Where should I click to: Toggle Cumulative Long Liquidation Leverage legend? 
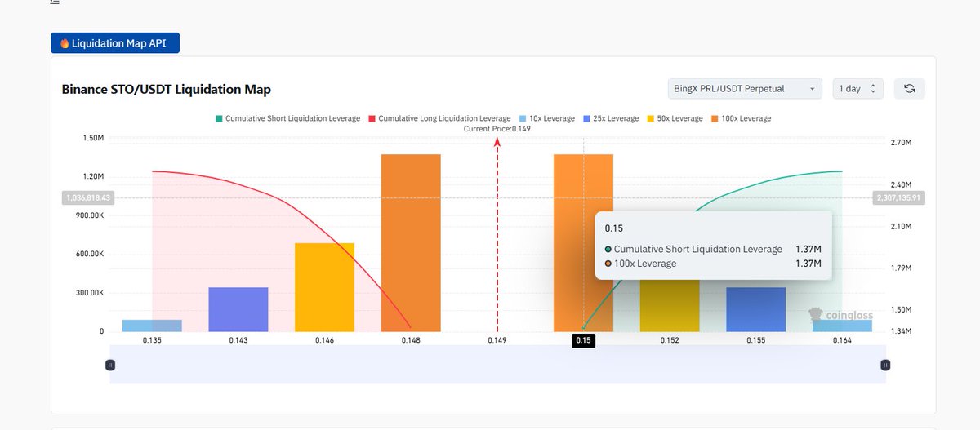click(x=439, y=118)
